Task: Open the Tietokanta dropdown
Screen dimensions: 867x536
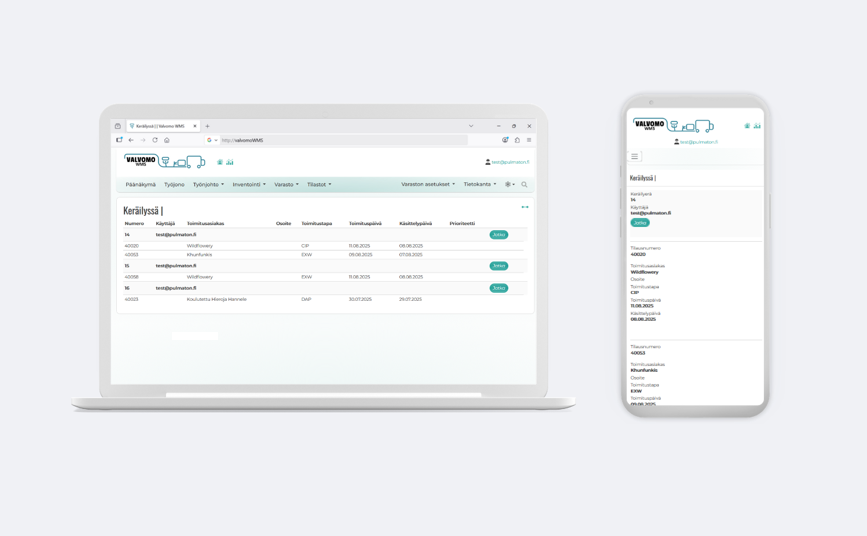Action: tap(479, 185)
